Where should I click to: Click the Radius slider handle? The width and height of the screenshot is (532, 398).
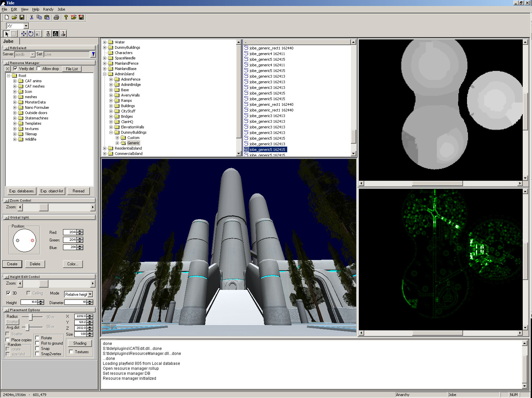tap(31, 317)
